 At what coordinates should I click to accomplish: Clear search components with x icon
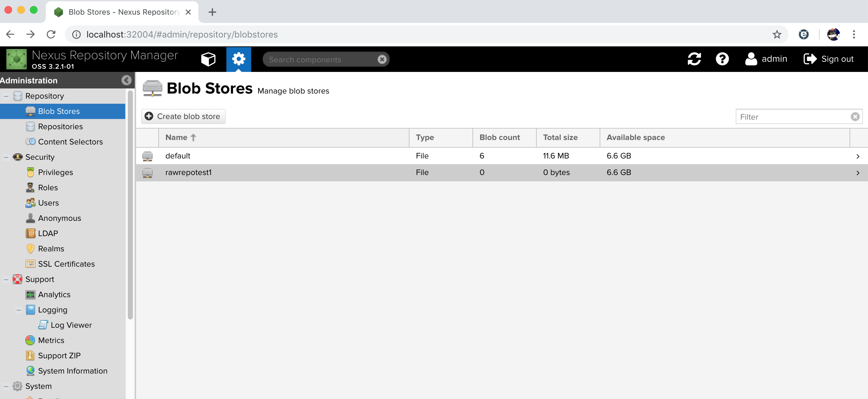[382, 59]
